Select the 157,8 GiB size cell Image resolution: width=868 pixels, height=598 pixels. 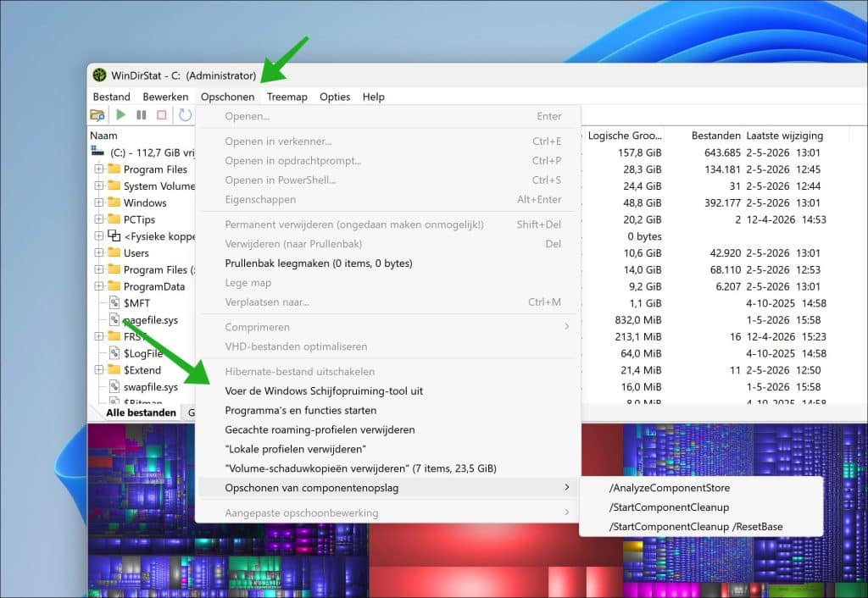pos(639,152)
